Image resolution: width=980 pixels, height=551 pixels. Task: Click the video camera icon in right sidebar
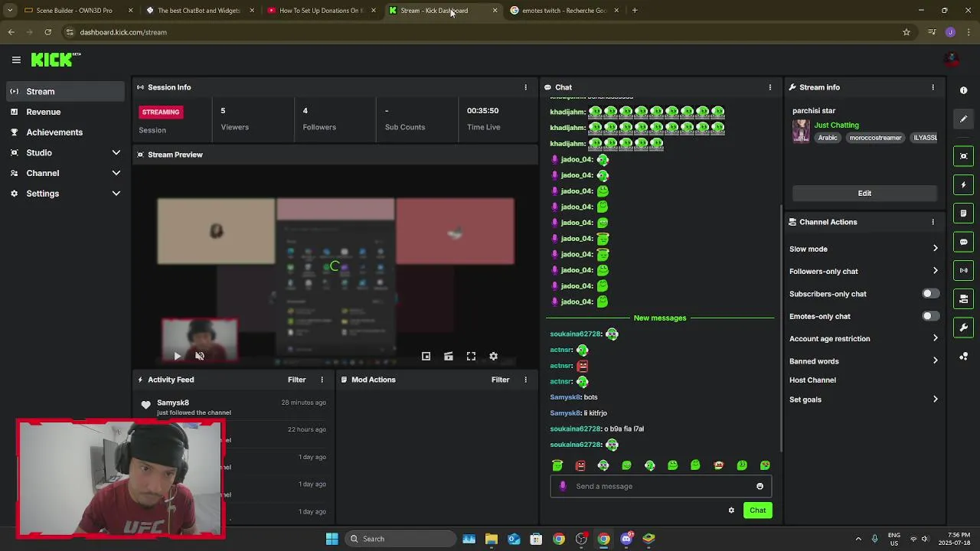click(x=963, y=298)
